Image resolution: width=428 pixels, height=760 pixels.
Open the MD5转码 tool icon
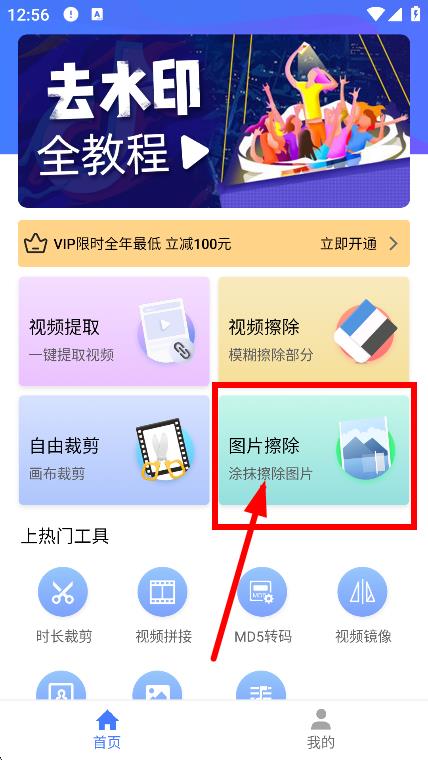coord(262,592)
